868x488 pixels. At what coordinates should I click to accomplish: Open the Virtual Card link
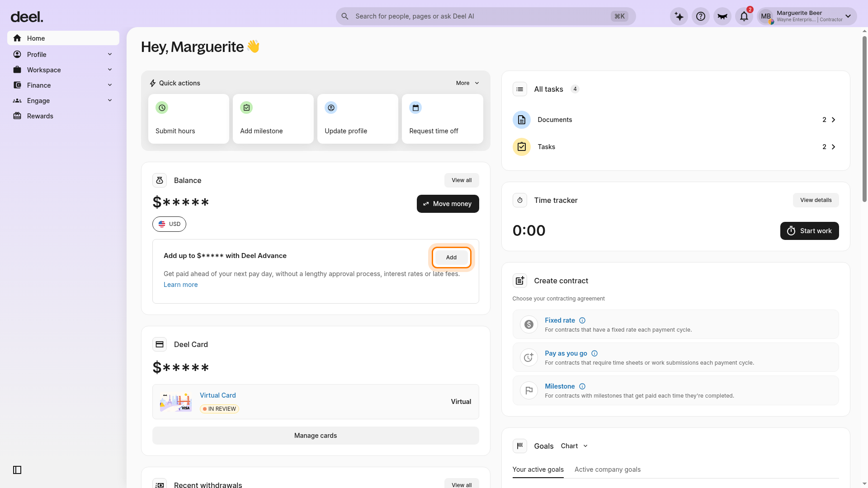pos(218,395)
